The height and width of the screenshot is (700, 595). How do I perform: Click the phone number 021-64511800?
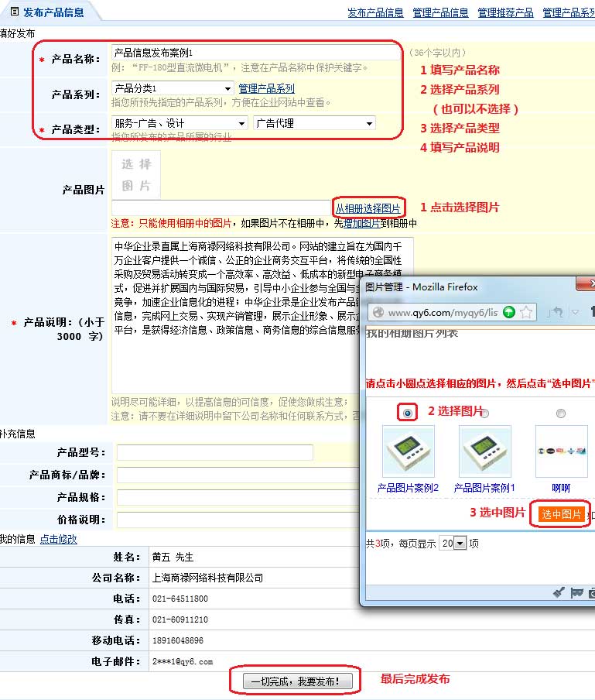tap(180, 599)
